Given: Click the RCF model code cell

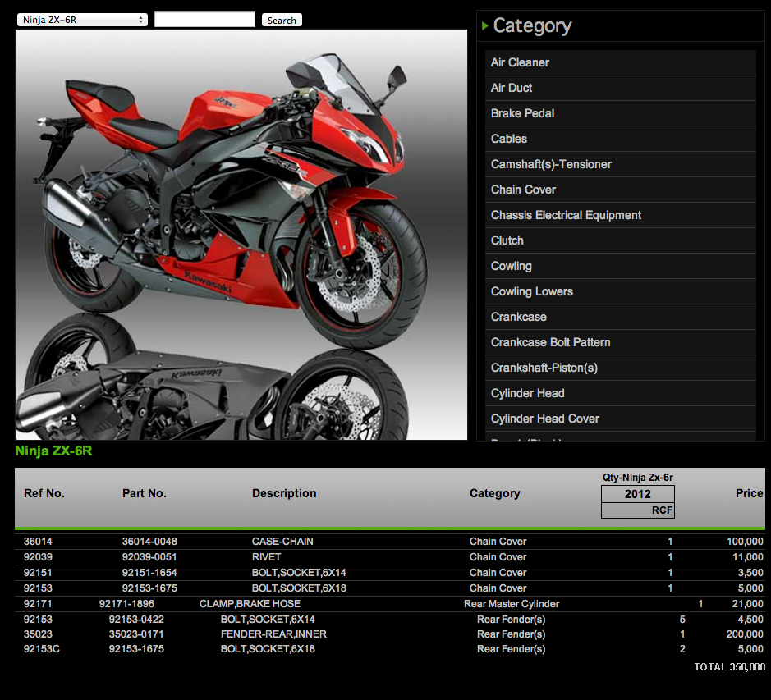Looking at the screenshot, I should 638,510.
